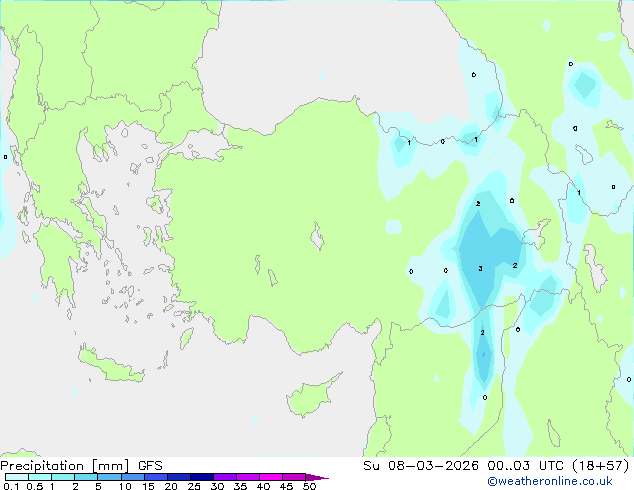Click the precipitation value '3' on the map
The height and width of the screenshot is (490, 634).
480,268
